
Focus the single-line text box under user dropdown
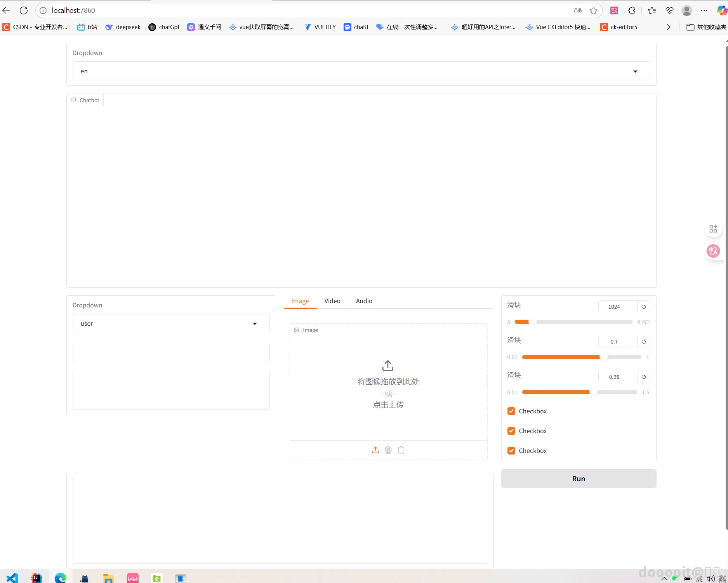point(171,352)
